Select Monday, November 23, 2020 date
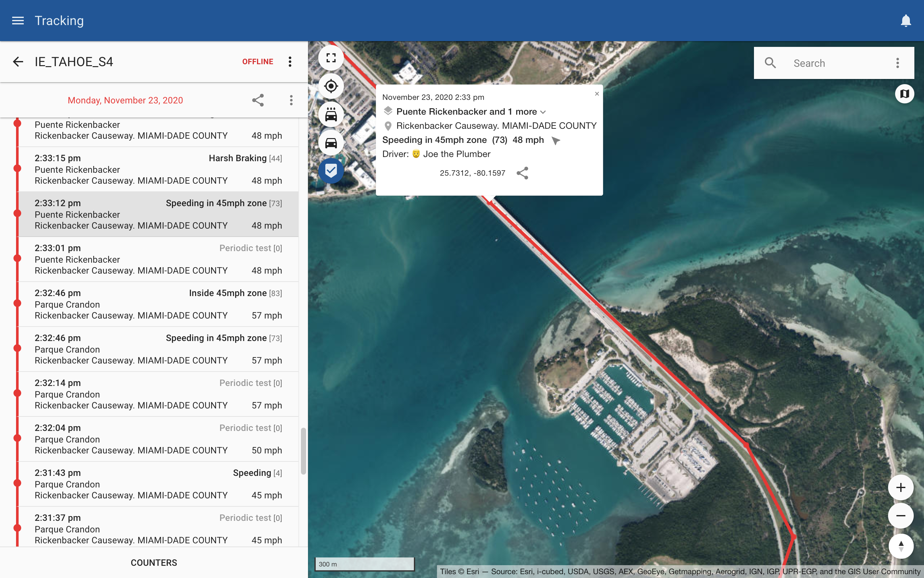Screen dimensions: 924x578 click(x=125, y=100)
